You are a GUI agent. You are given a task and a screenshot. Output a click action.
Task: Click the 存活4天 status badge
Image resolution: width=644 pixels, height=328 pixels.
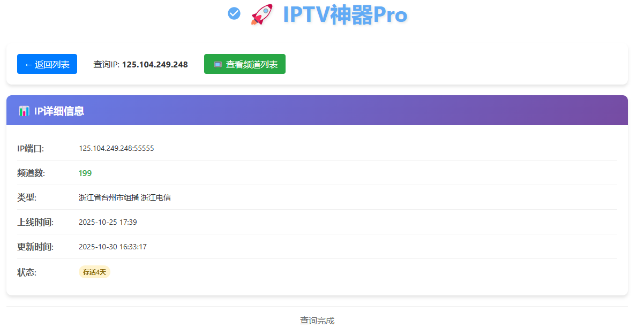click(x=94, y=272)
